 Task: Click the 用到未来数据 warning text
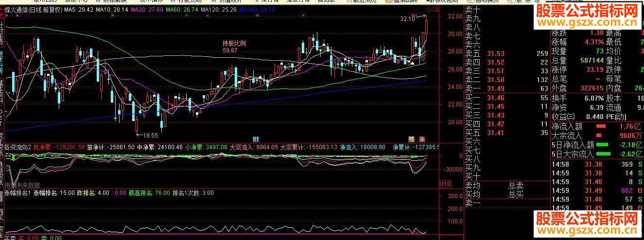(x=22, y=185)
